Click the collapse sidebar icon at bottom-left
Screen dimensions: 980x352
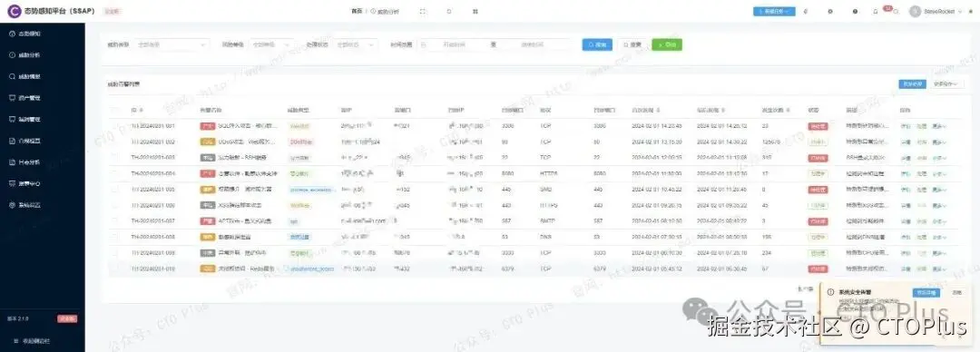15,341
